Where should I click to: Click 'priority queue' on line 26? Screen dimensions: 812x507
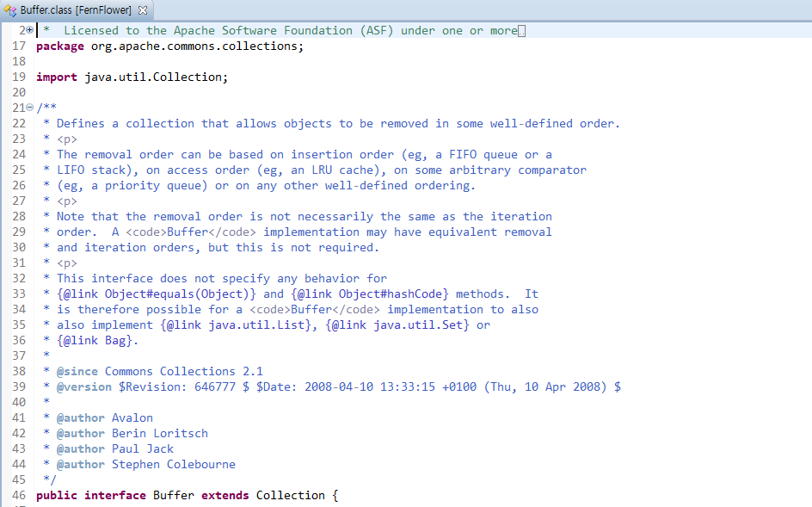(x=153, y=186)
